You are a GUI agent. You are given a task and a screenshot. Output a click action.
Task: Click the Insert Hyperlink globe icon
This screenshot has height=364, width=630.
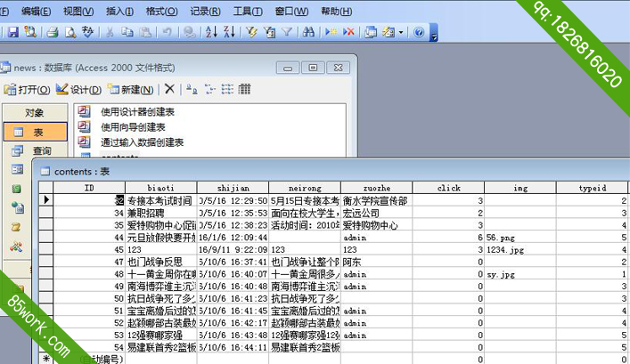(189, 32)
